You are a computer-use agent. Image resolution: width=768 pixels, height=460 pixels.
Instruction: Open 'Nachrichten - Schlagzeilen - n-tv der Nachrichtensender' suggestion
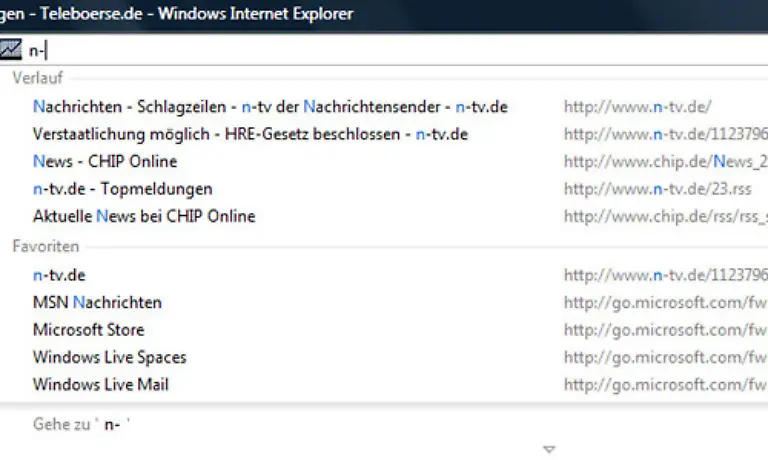270,107
